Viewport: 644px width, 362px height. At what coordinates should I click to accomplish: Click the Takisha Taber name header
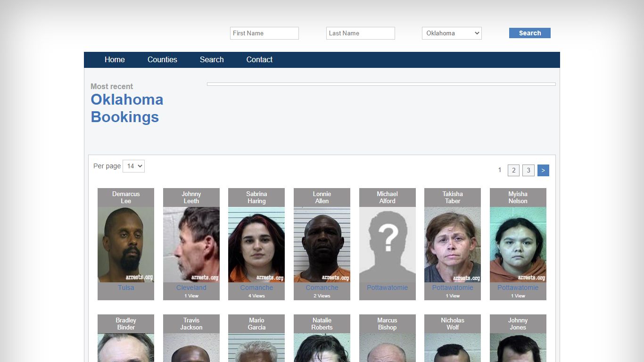click(453, 197)
